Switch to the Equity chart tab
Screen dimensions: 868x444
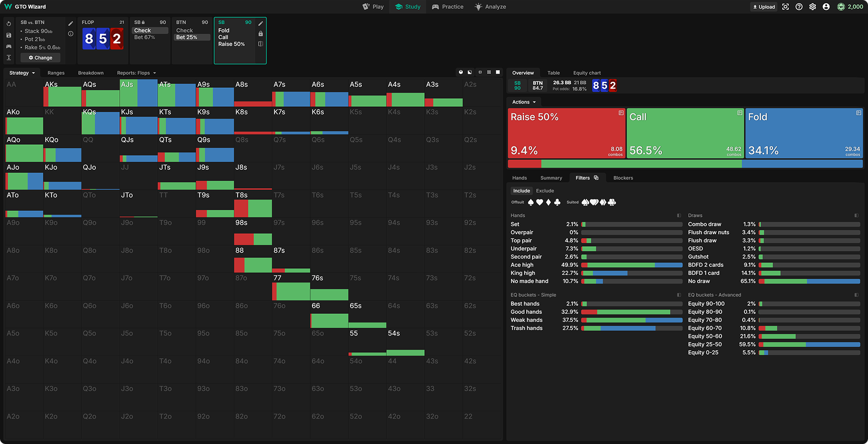pyautogui.click(x=586, y=73)
